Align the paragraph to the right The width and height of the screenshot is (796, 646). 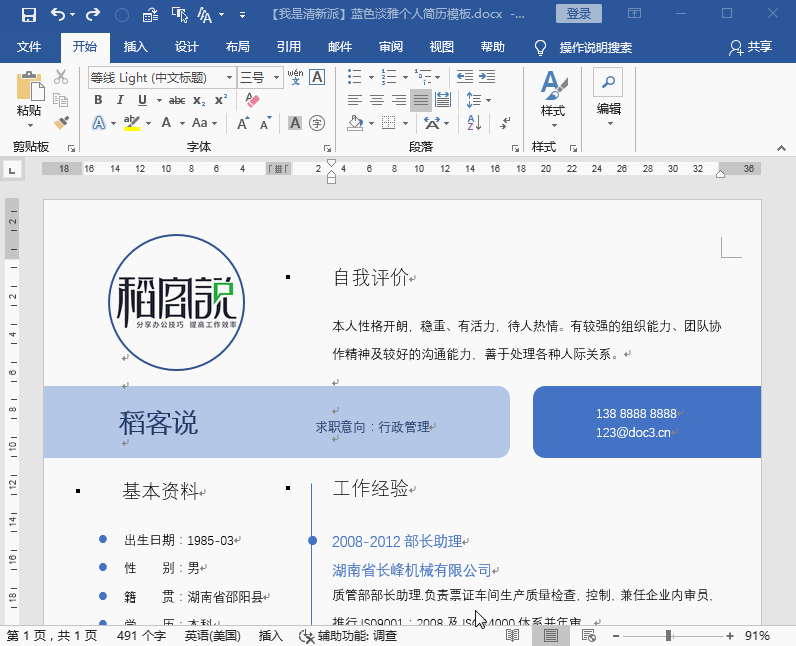pyautogui.click(x=399, y=100)
